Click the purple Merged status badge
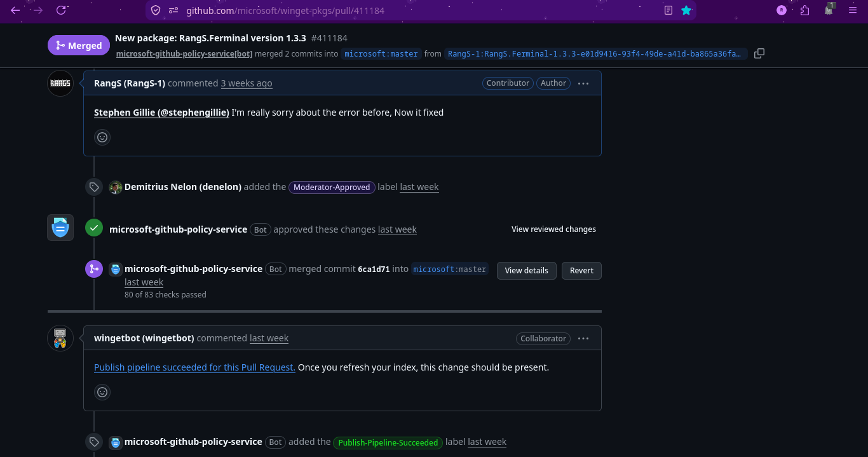Image resolution: width=868 pixels, height=457 pixels. (79, 45)
